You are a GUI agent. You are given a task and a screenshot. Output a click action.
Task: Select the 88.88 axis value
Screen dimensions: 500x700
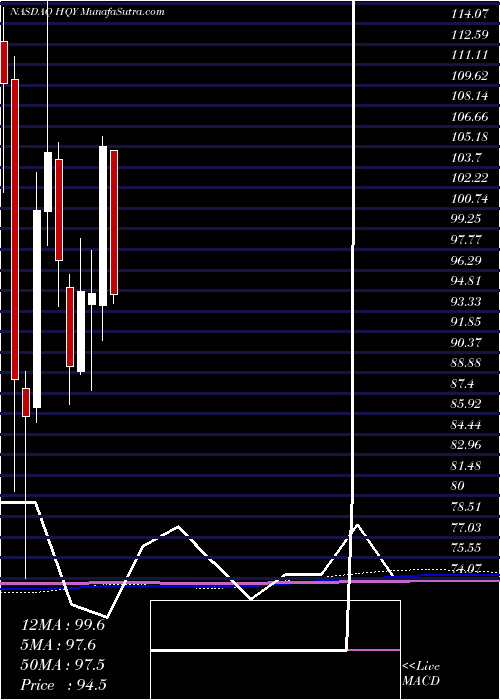click(466, 364)
